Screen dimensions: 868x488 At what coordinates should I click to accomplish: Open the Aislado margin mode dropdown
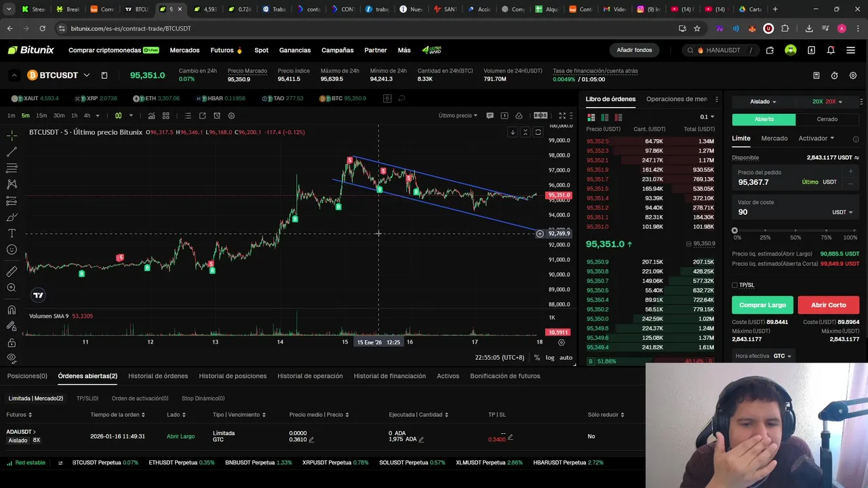[x=763, y=102]
